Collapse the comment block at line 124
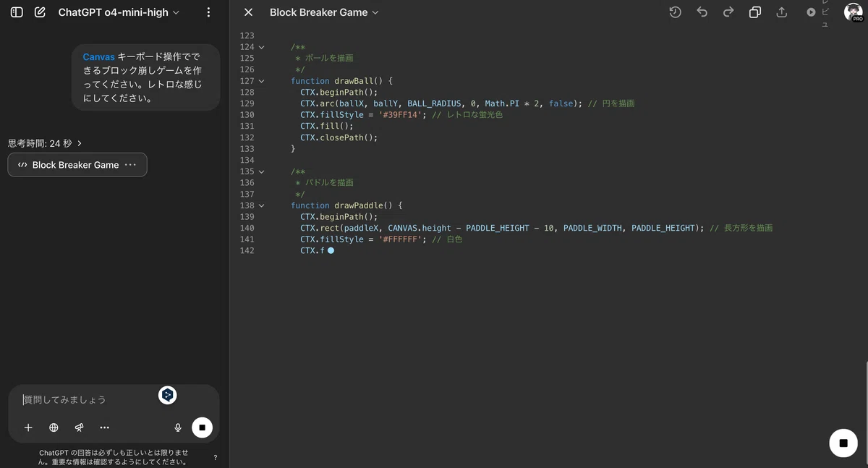The height and width of the screenshot is (468, 868). click(261, 47)
